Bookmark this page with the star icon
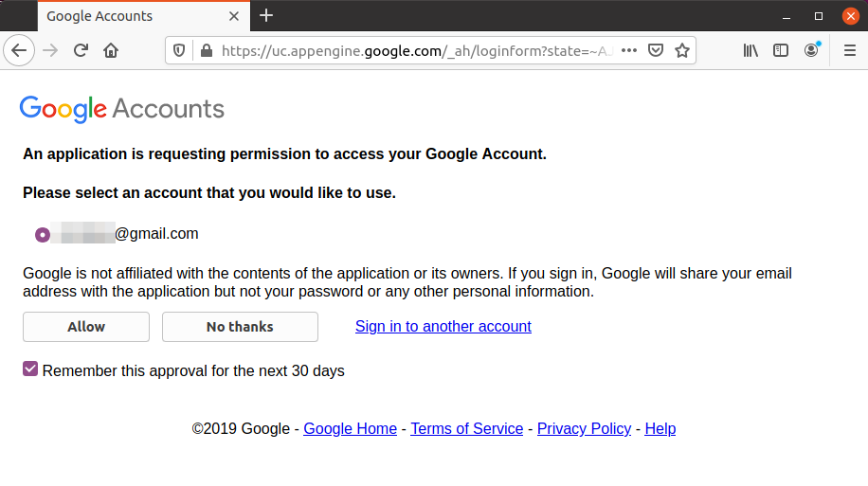868x486 pixels. 682,50
